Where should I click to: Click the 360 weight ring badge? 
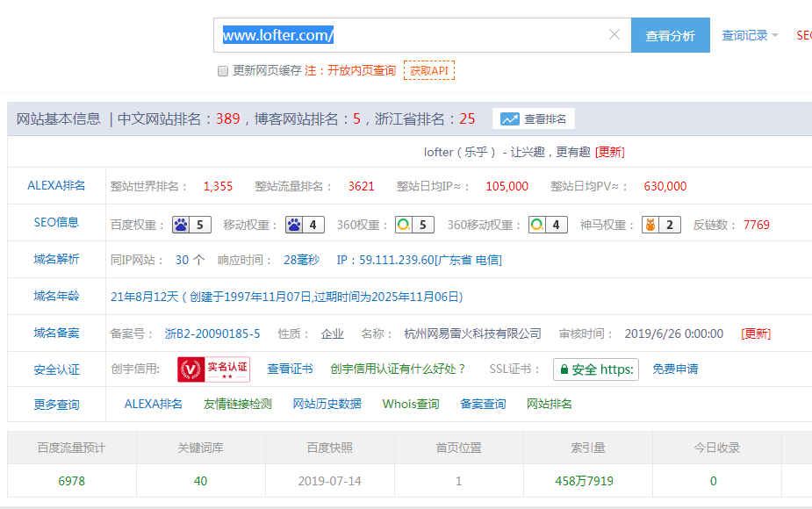click(x=414, y=225)
